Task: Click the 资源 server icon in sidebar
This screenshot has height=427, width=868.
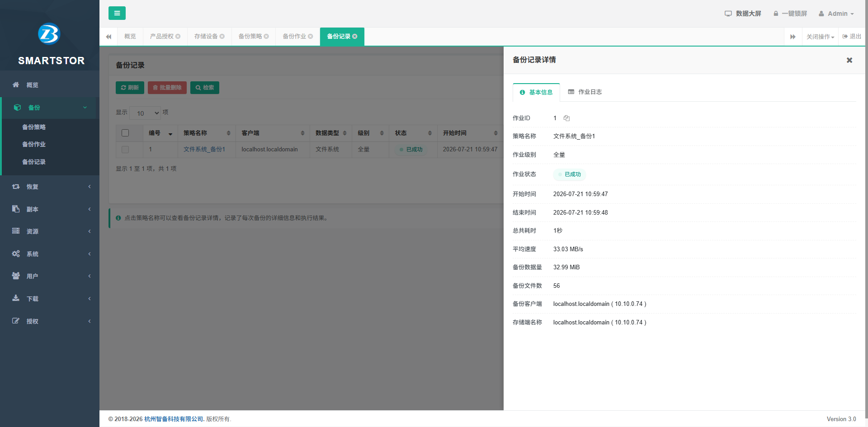Action: [16, 231]
